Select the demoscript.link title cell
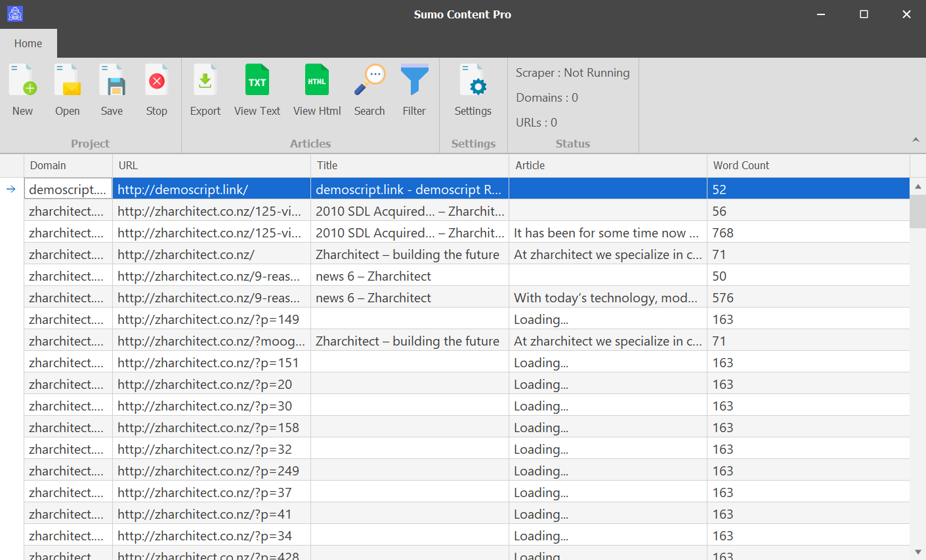Viewport: 926px width, 560px height. pyautogui.click(x=410, y=190)
